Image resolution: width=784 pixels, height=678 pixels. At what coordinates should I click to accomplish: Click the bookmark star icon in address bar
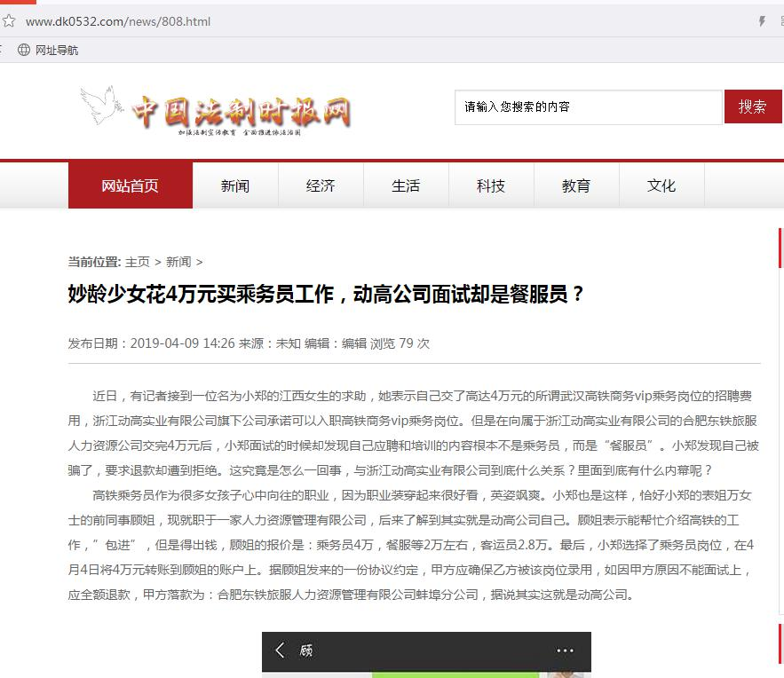point(8,21)
